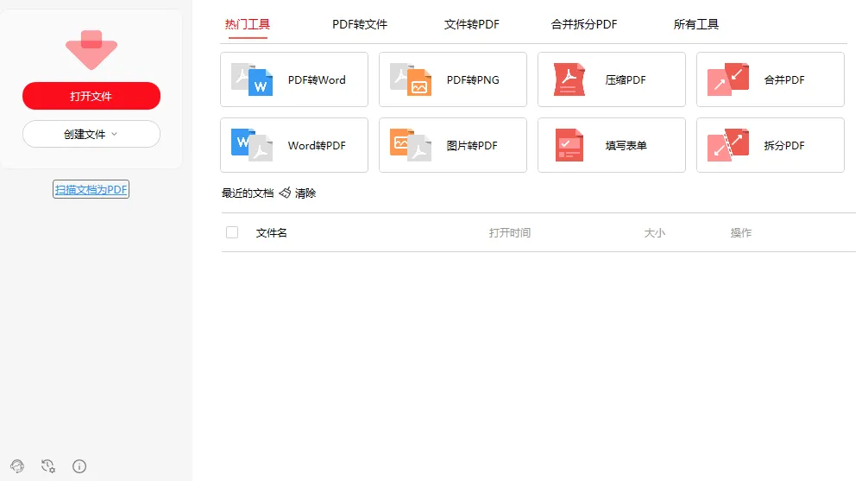Click the 最近的文档 label
Screen dimensions: 868x481
pos(248,193)
